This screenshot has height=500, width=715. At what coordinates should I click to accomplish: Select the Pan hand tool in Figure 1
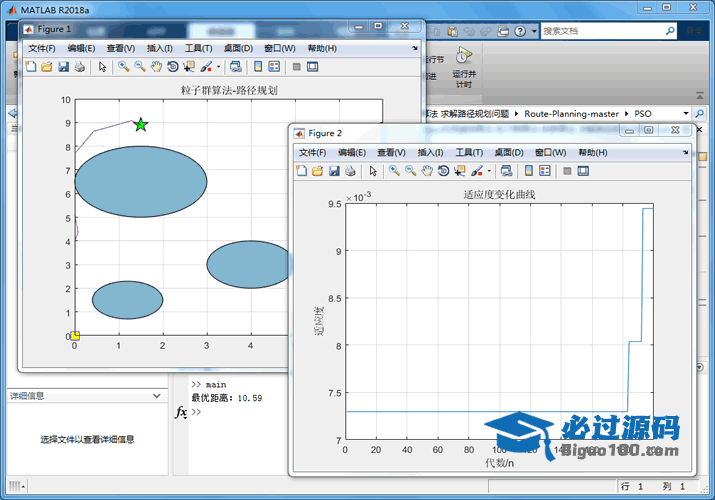coord(157,67)
